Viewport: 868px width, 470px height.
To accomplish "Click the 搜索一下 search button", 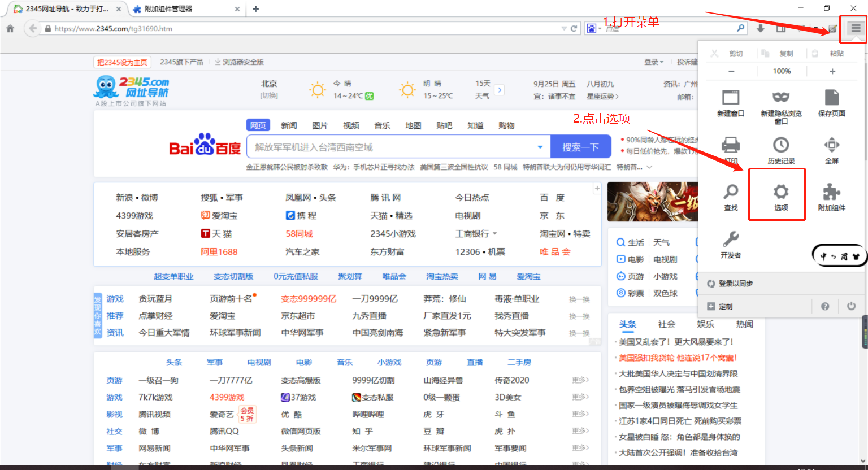I will [x=581, y=147].
